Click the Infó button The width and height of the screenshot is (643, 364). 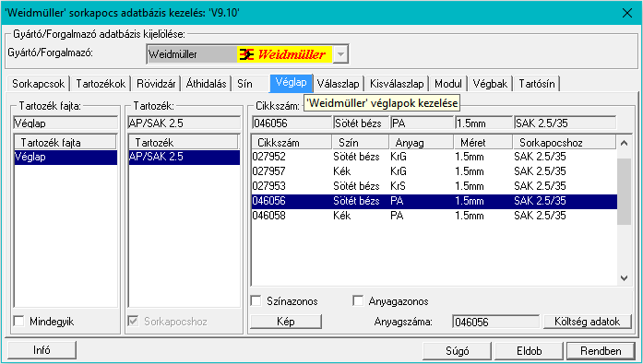pos(42,350)
